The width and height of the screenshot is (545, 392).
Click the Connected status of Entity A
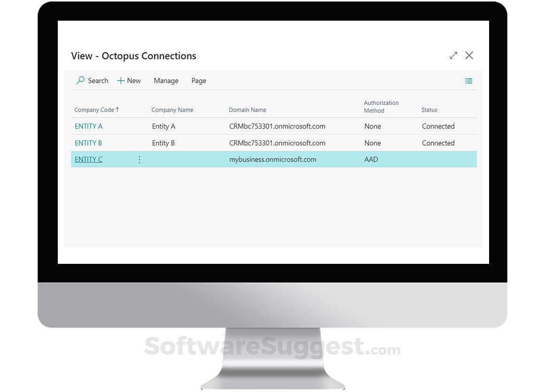(438, 126)
